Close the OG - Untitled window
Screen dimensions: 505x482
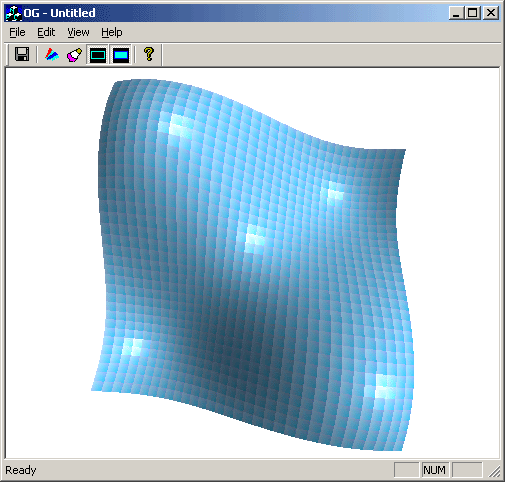coord(491,13)
